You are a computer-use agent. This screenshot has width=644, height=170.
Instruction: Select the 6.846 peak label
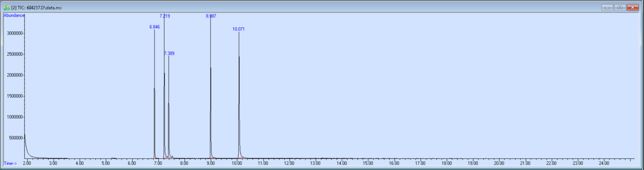coord(154,27)
